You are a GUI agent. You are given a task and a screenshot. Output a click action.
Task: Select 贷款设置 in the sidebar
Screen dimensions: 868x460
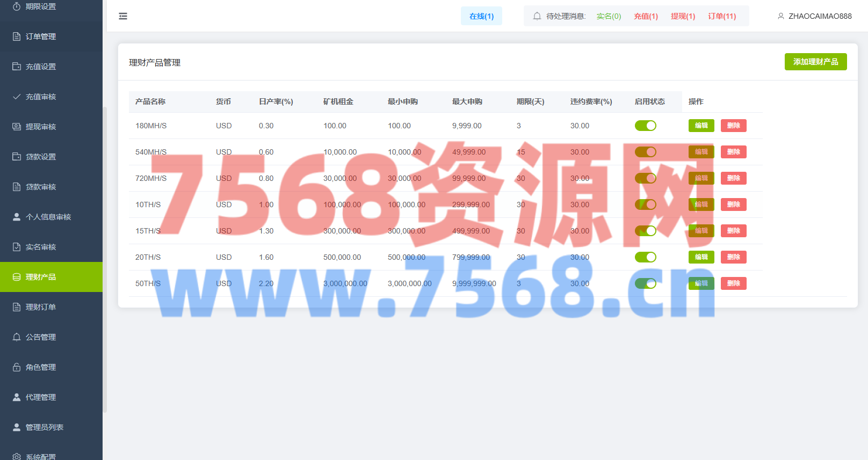pos(41,157)
